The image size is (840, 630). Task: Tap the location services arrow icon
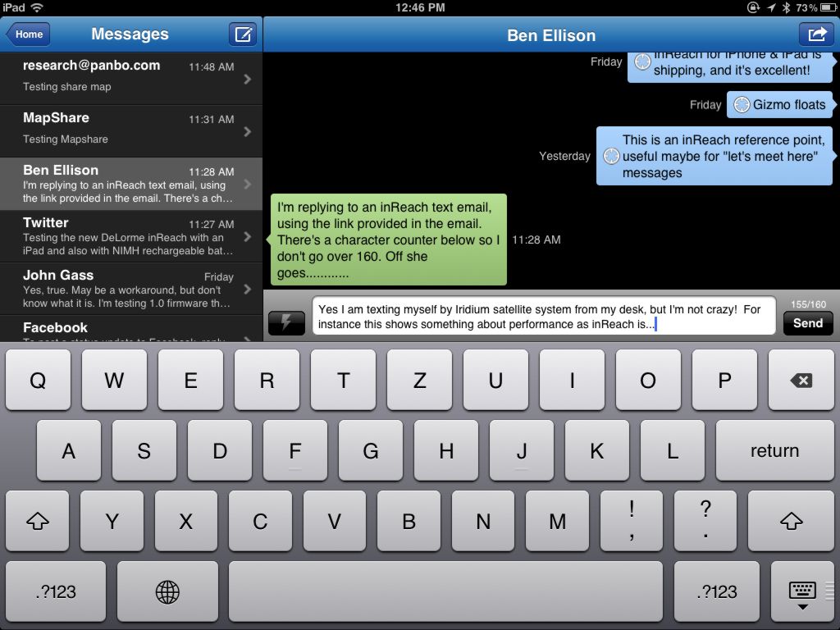point(771,7)
